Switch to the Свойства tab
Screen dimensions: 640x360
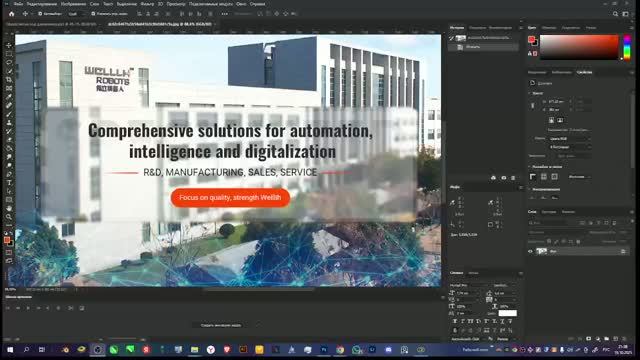pos(584,72)
